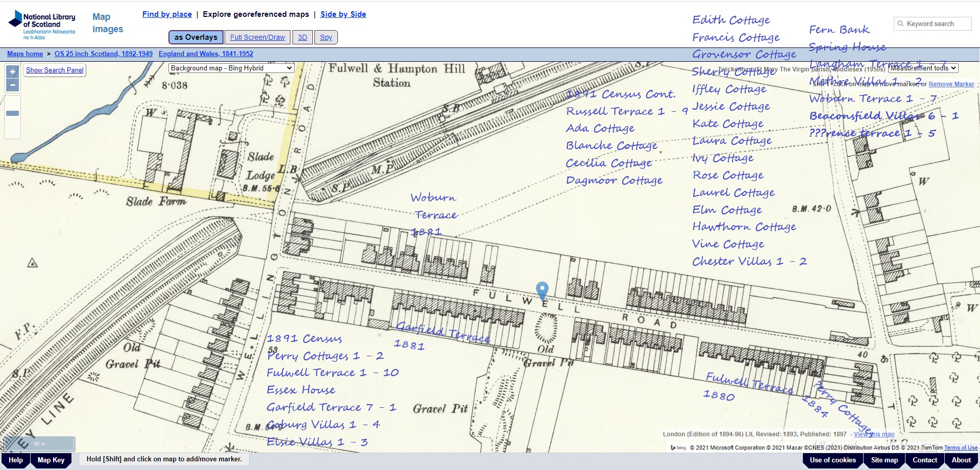
Task: Click the National Library of Scotland logo
Action: pos(41,22)
